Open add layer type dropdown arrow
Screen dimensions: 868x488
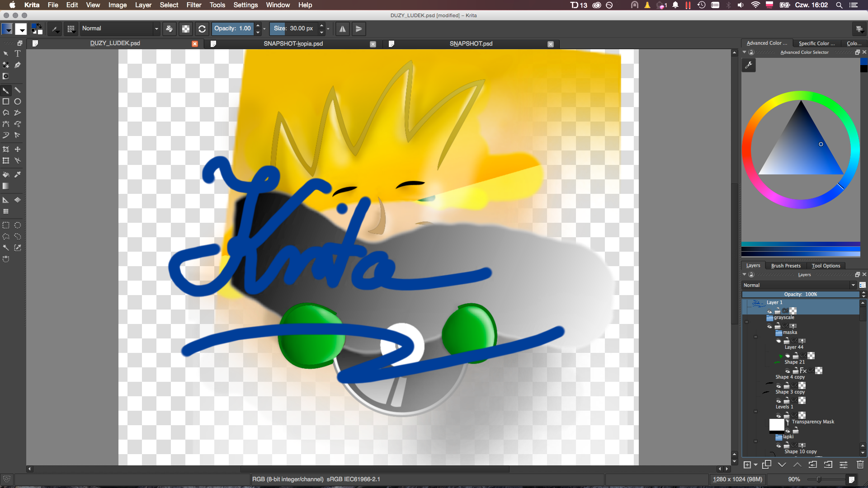click(756, 465)
